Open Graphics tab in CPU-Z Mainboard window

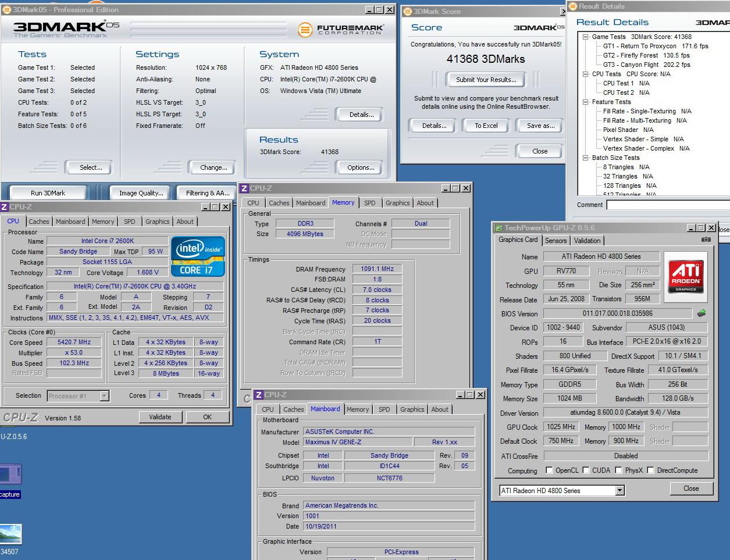412,409
